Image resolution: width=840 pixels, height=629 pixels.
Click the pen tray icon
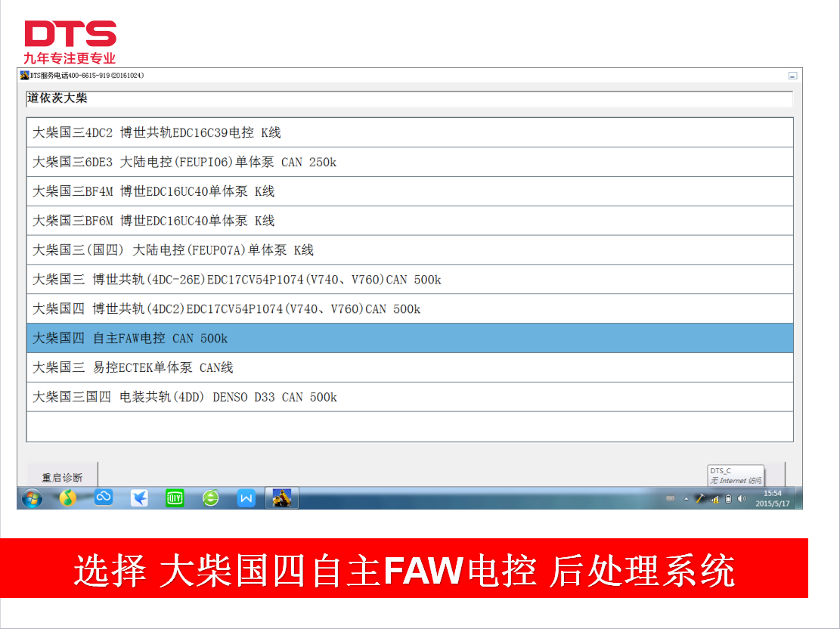[x=699, y=499]
